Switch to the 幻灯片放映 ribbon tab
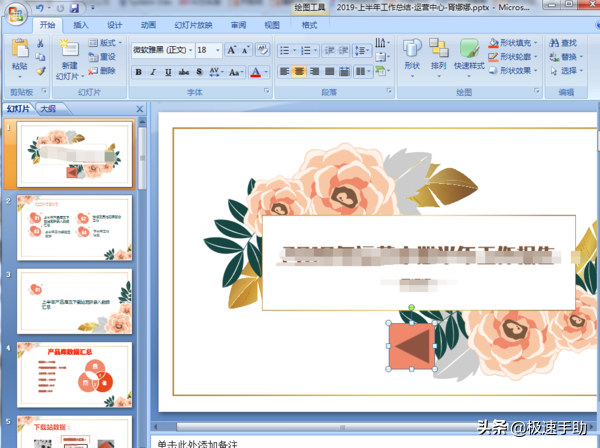 pyautogui.click(x=193, y=25)
